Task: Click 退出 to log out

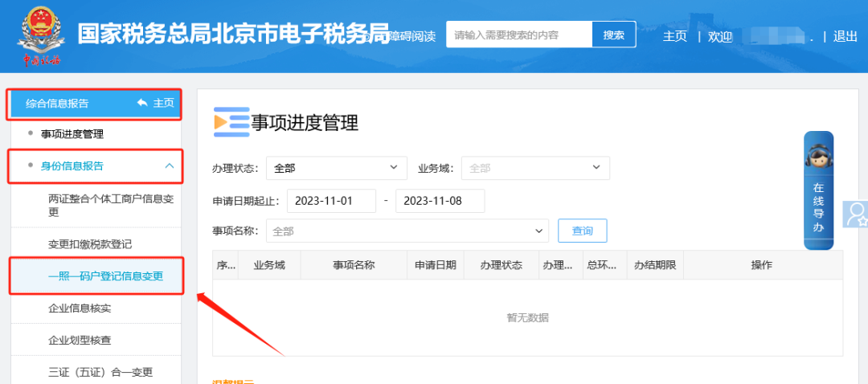Action: click(x=845, y=36)
